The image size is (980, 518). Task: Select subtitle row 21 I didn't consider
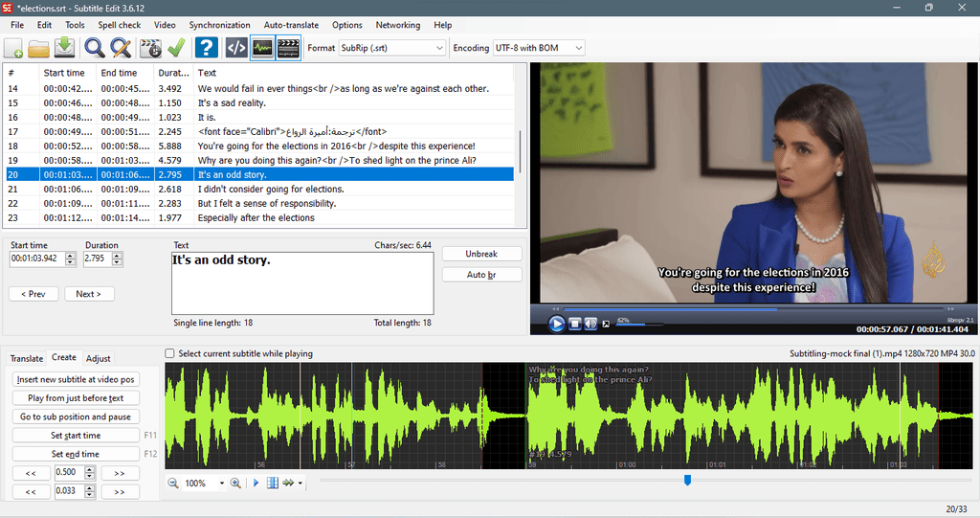pos(260,189)
